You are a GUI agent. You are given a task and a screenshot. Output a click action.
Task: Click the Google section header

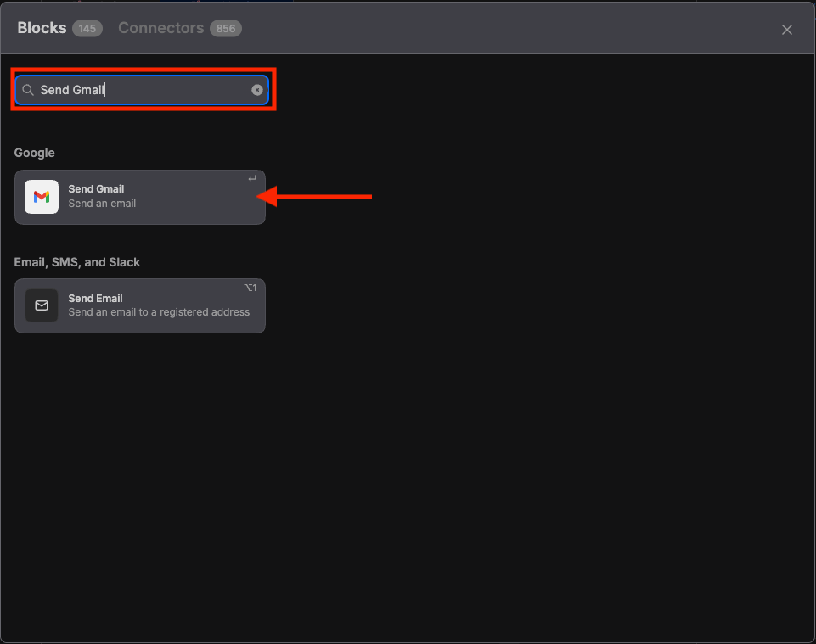click(34, 153)
